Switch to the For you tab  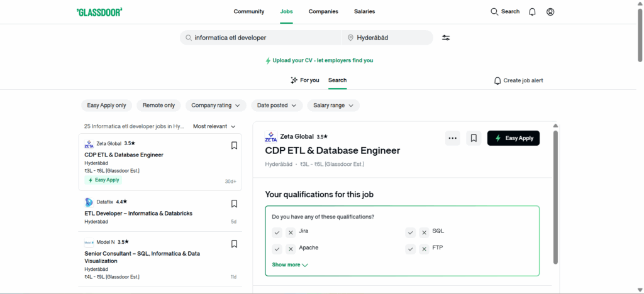305,80
